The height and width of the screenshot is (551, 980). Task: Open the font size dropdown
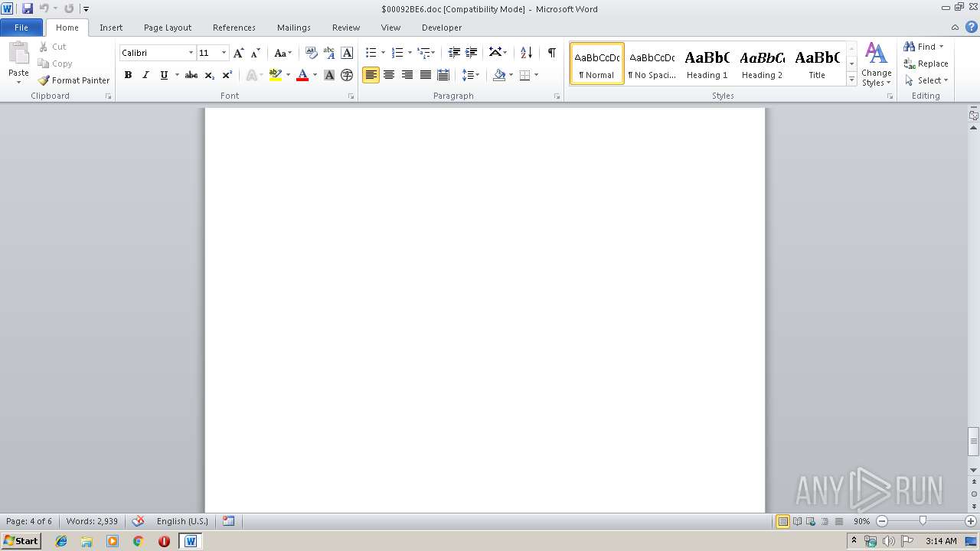[x=224, y=53]
